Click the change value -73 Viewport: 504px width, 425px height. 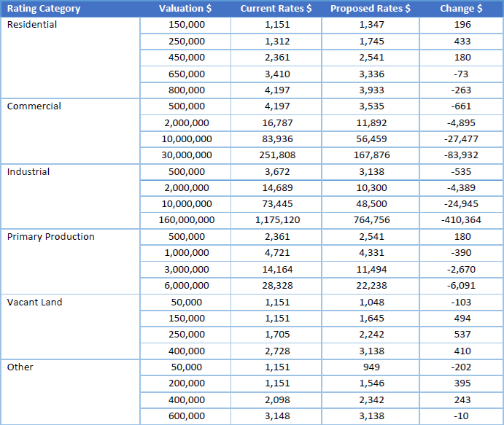tap(461, 74)
